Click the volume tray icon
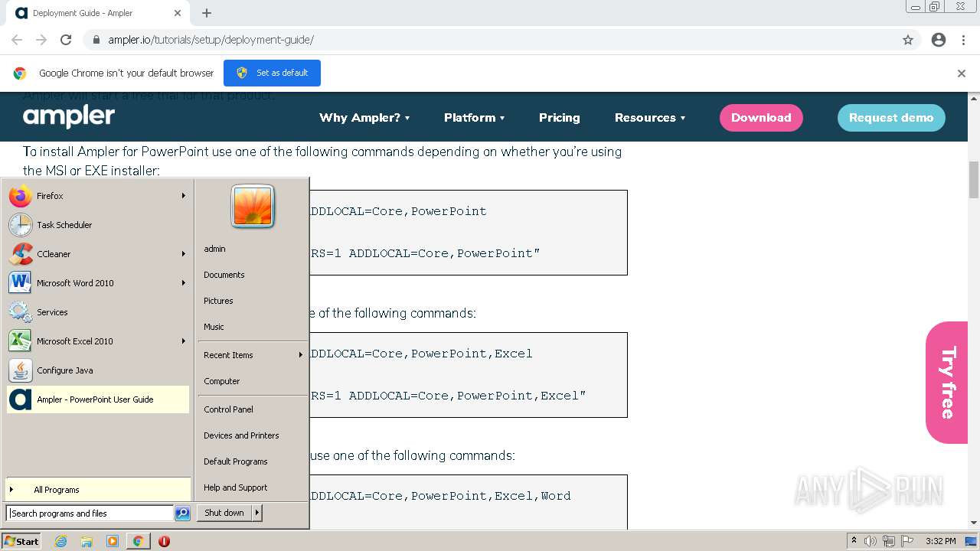Image resolution: width=980 pixels, height=551 pixels. pos(871,541)
